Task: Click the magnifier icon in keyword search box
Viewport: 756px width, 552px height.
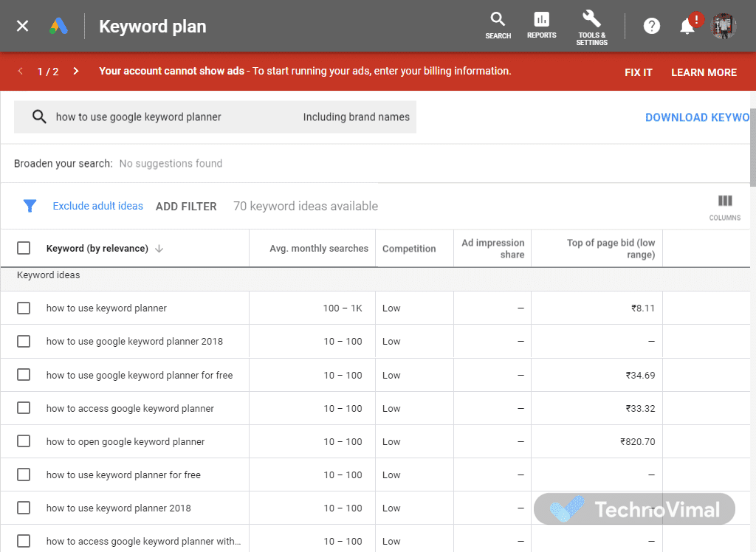Action: pos(39,117)
